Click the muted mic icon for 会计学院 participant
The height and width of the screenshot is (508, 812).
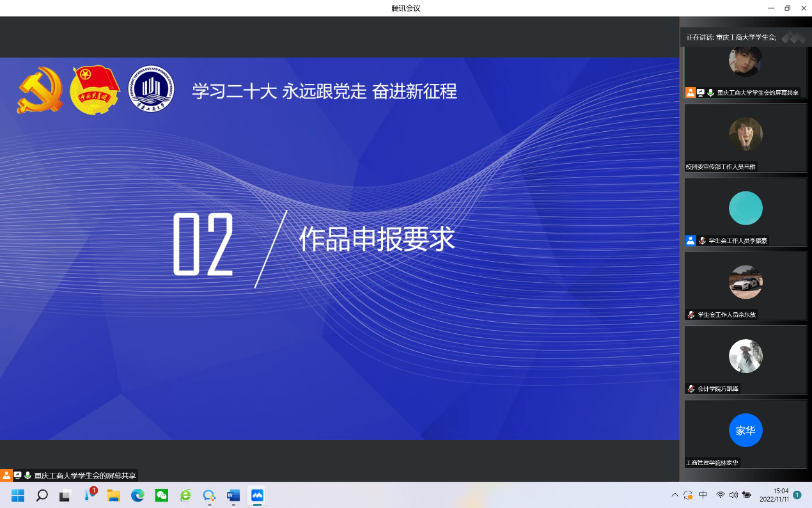[x=691, y=388]
